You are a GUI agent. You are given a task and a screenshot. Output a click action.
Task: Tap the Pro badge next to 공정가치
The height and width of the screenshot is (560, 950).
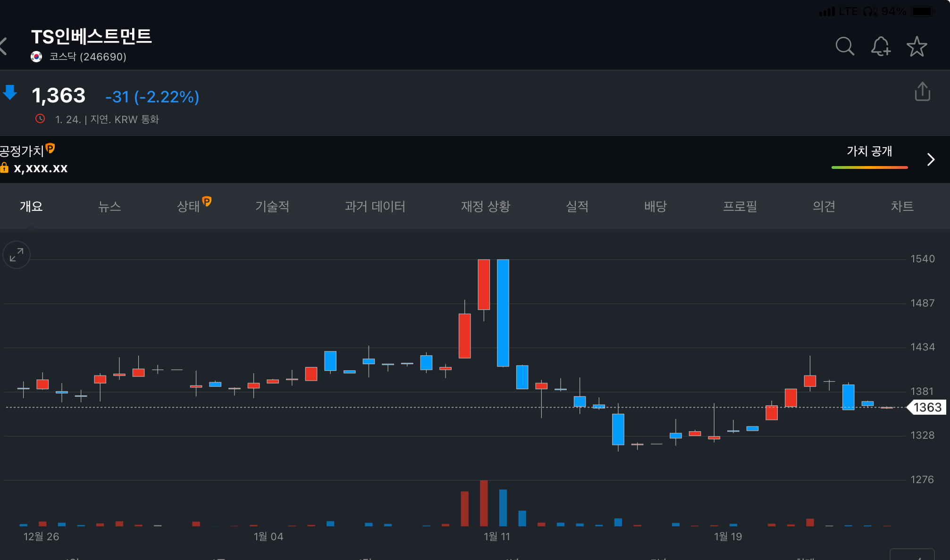coord(50,149)
